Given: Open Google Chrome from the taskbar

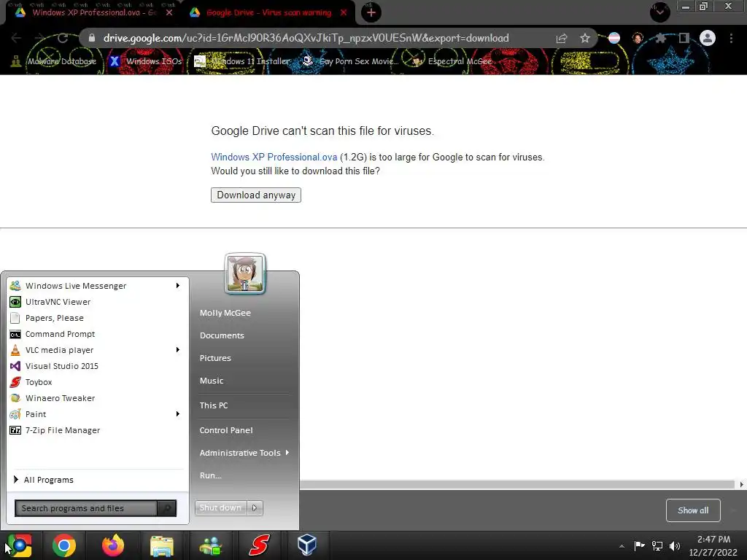Looking at the screenshot, I should click(x=64, y=545).
